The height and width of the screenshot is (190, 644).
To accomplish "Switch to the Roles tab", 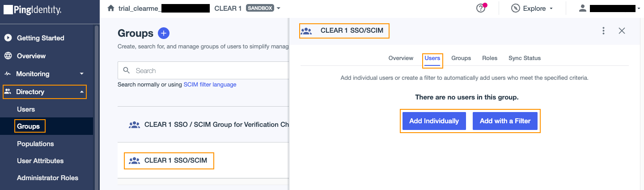I will 490,58.
